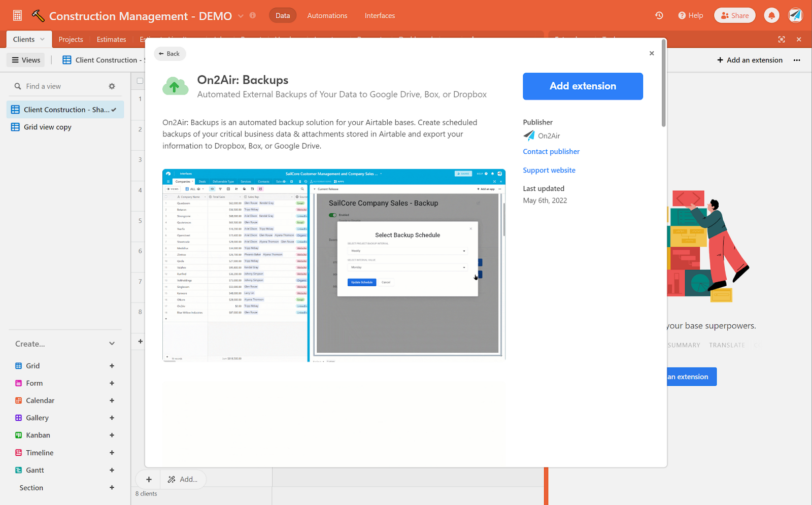Click the dialog vertical scrollbar
The width and height of the screenshot is (812, 505).
663,84
